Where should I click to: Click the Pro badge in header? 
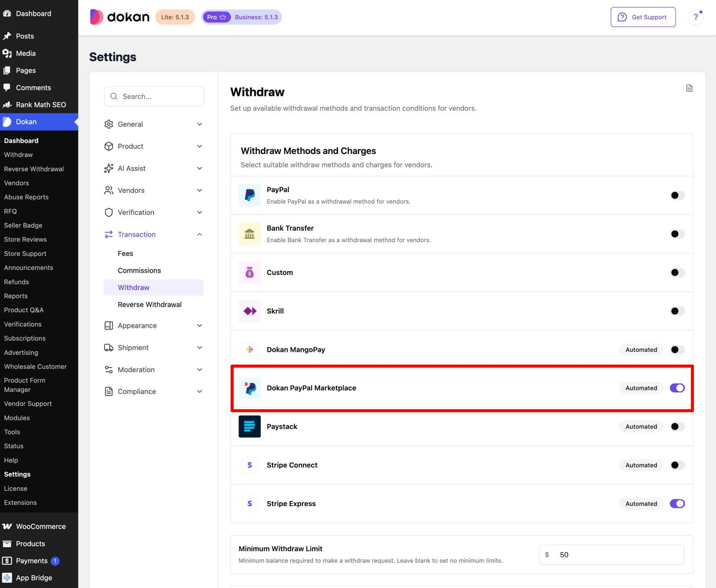(x=216, y=17)
